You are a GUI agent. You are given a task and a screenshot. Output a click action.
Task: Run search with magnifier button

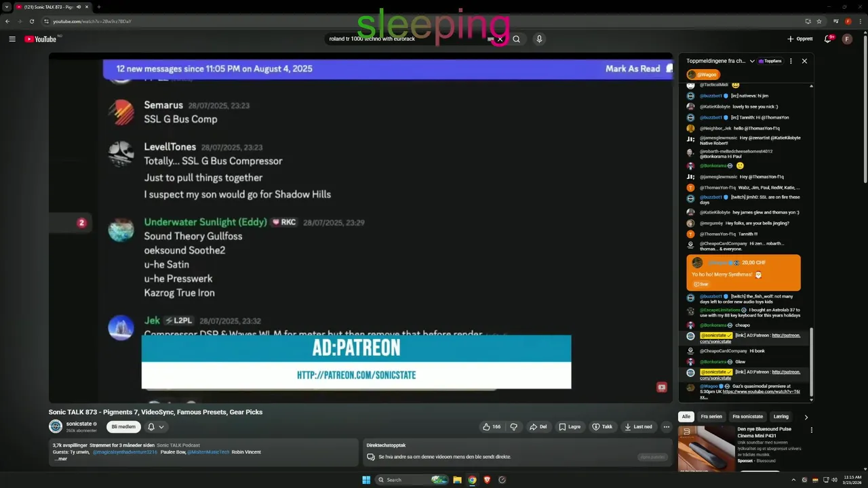click(x=517, y=39)
